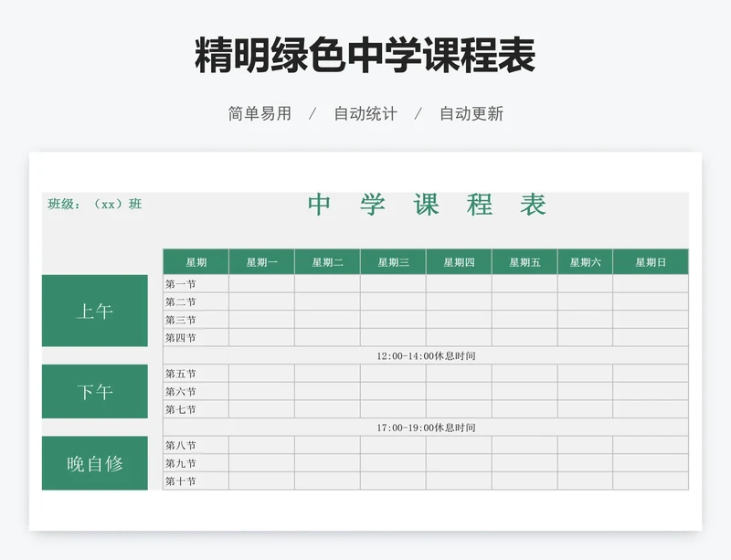The image size is (731, 560).
Task: Click the 晚自修 green block
Action: tap(95, 463)
